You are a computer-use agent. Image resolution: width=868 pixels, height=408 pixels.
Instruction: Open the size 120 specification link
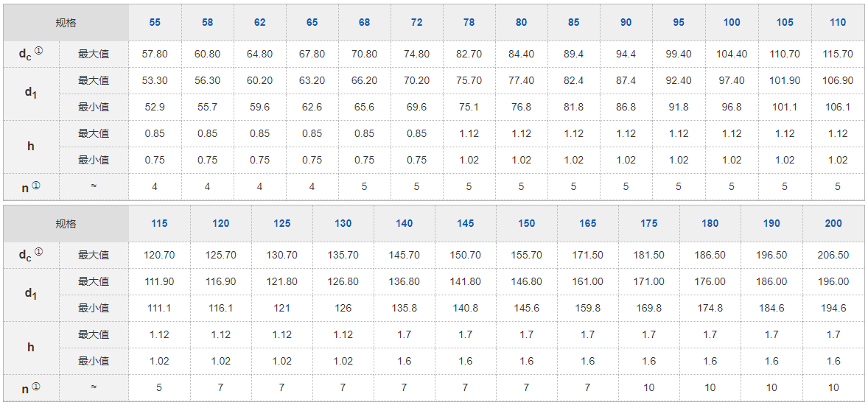(221, 223)
